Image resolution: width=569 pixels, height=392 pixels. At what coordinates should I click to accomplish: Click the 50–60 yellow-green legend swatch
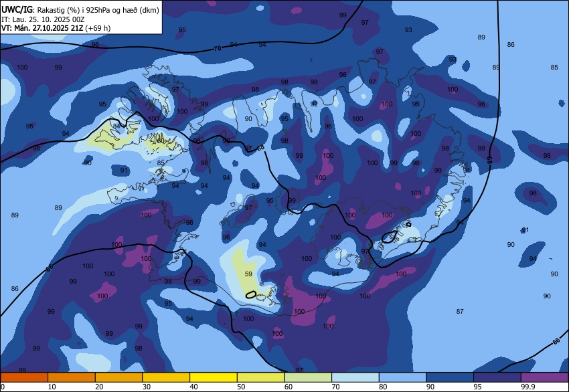[260, 377]
